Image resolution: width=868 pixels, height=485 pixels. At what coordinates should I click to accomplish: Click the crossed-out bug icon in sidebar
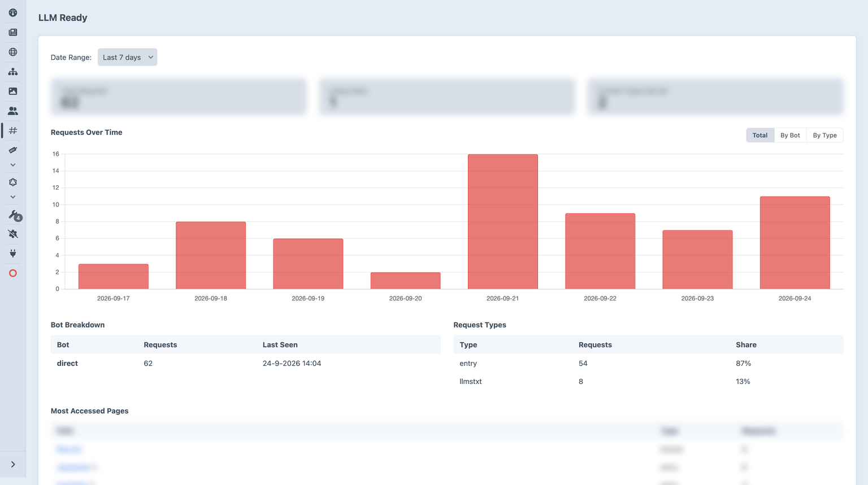coord(12,234)
